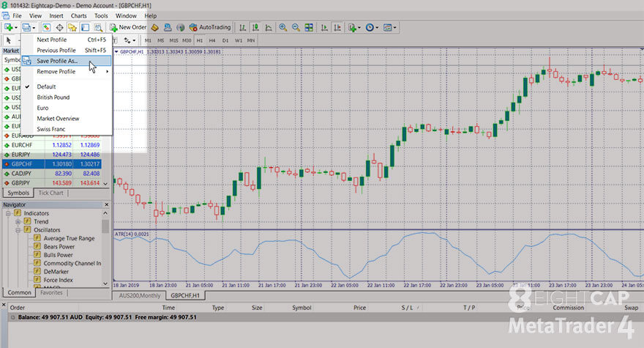This screenshot has height=348, width=644.
Task: Open the View menu
Action: point(35,15)
